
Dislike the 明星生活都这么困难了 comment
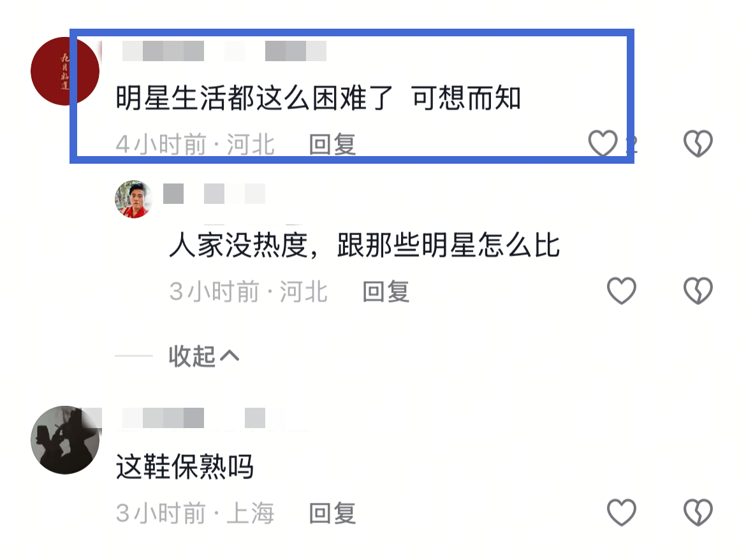[x=698, y=143]
